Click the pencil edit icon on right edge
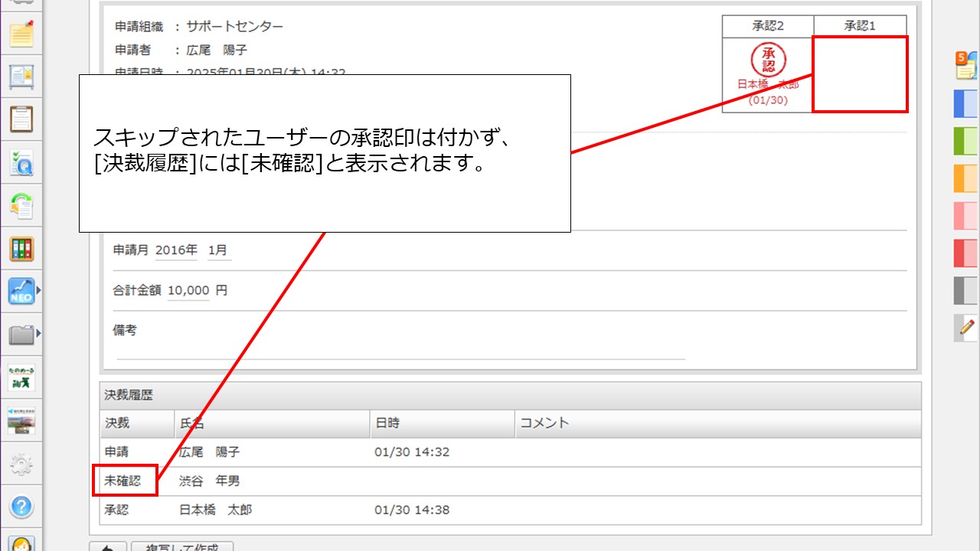The image size is (980, 551). [x=966, y=328]
